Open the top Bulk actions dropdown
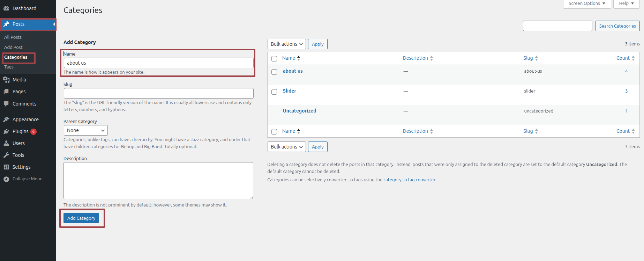 [x=286, y=44]
